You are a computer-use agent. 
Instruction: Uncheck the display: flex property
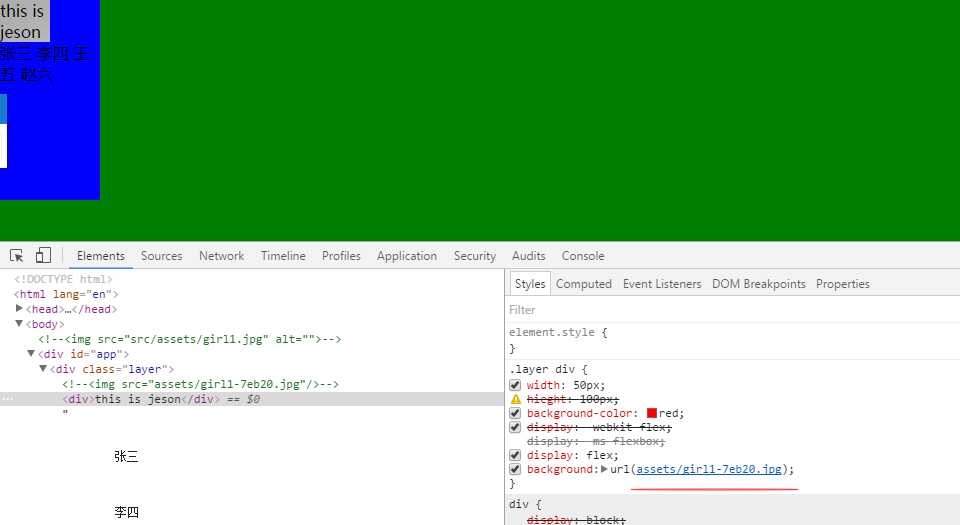click(515, 455)
